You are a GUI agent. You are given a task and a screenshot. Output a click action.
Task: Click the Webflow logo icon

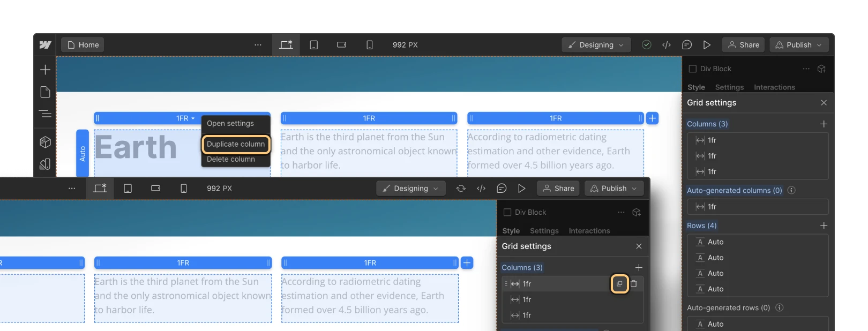pos(46,45)
